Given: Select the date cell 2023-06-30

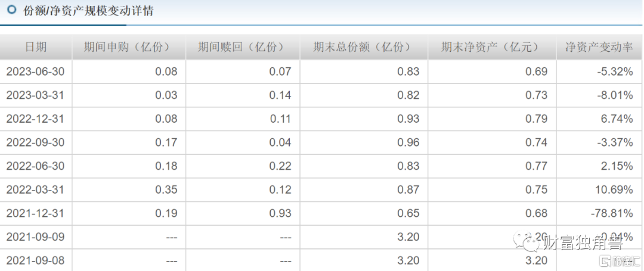Looking at the screenshot, I should [36, 71].
